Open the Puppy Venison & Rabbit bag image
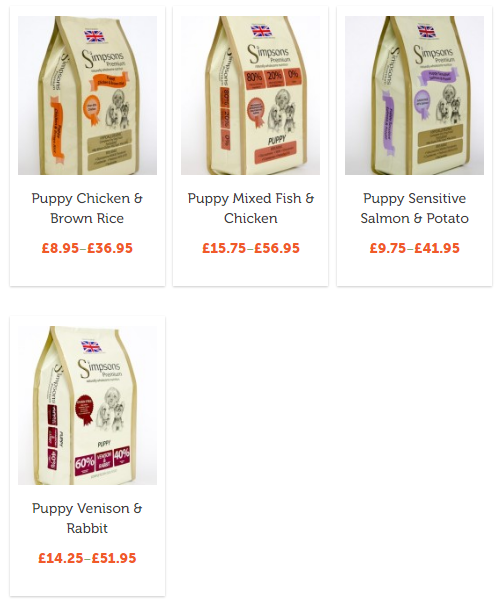500x606 pixels. point(87,405)
